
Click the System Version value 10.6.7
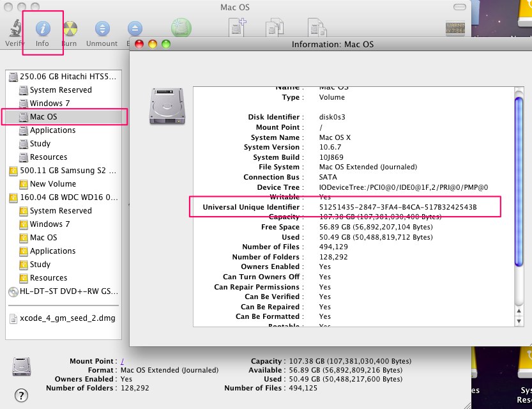click(x=330, y=148)
